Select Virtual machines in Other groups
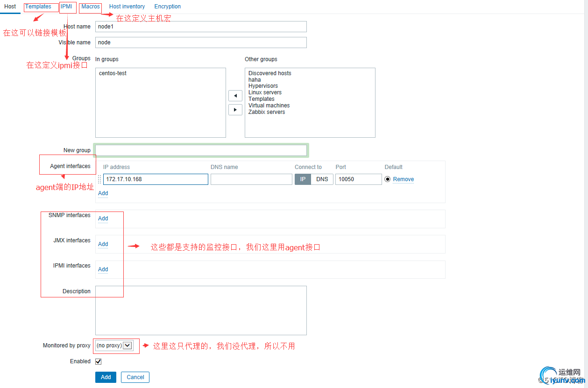The height and width of the screenshot is (388, 588). click(x=269, y=106)
